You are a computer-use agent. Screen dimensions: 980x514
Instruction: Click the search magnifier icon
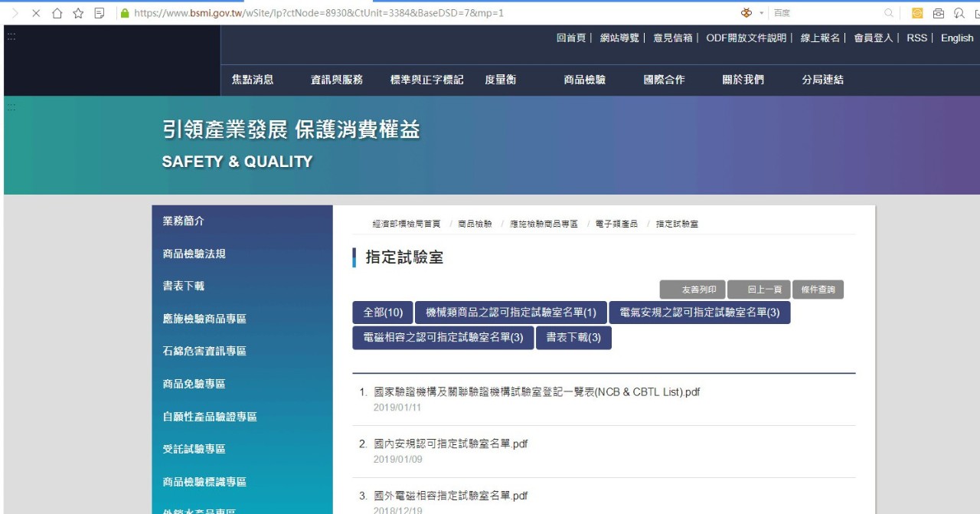click(888, 13)
